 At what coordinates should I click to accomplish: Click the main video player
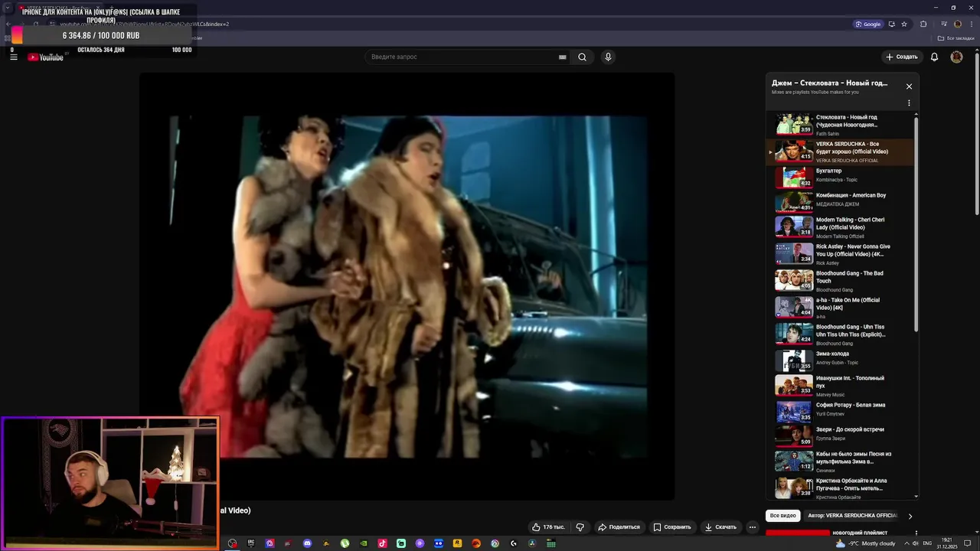click(x=407, y=286)
